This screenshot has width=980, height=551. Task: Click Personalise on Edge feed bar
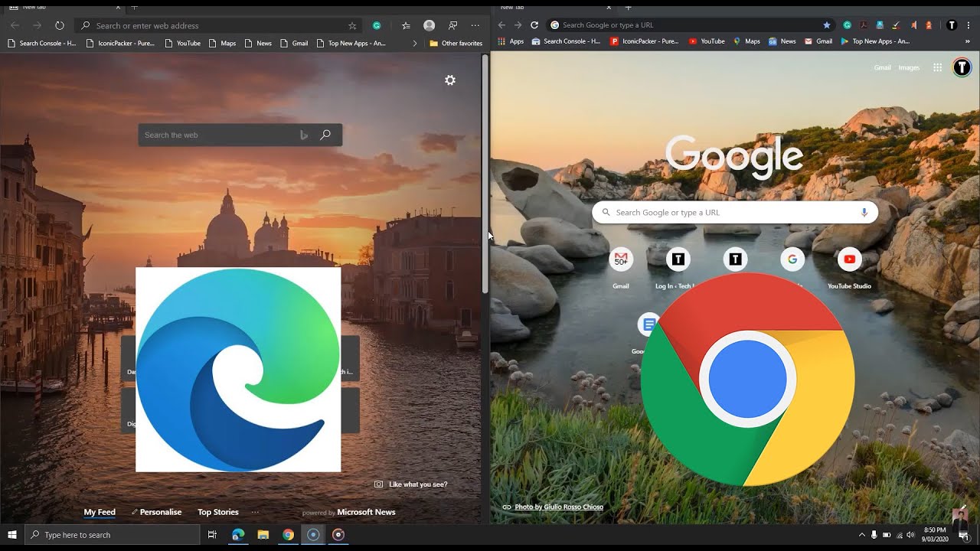156,512
